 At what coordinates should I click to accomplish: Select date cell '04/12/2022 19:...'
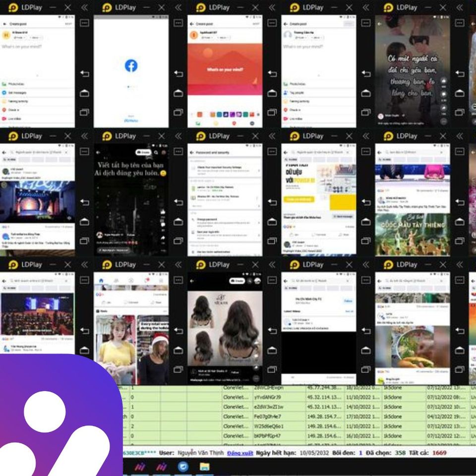pyautogui.click(x=447, y=416)
